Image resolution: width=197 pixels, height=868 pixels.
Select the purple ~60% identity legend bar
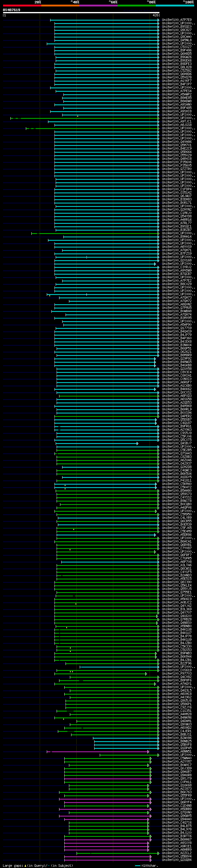click(99, 6)
